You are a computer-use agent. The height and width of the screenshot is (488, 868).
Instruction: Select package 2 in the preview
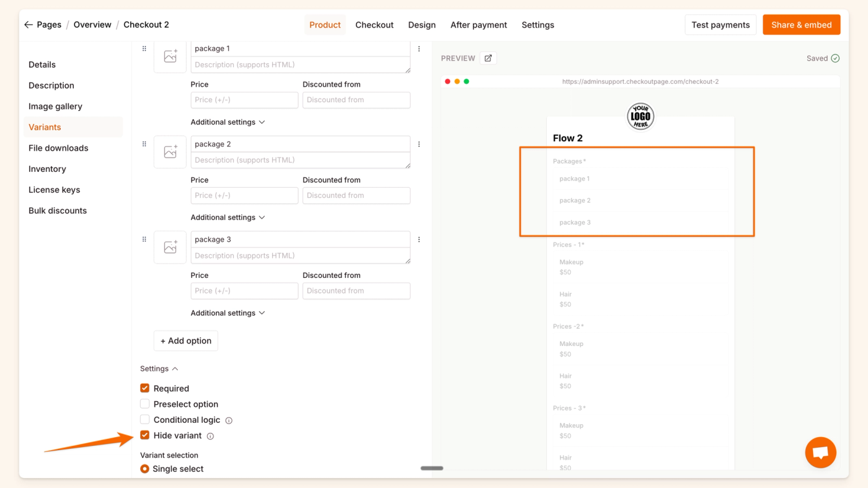pos(640,200)
